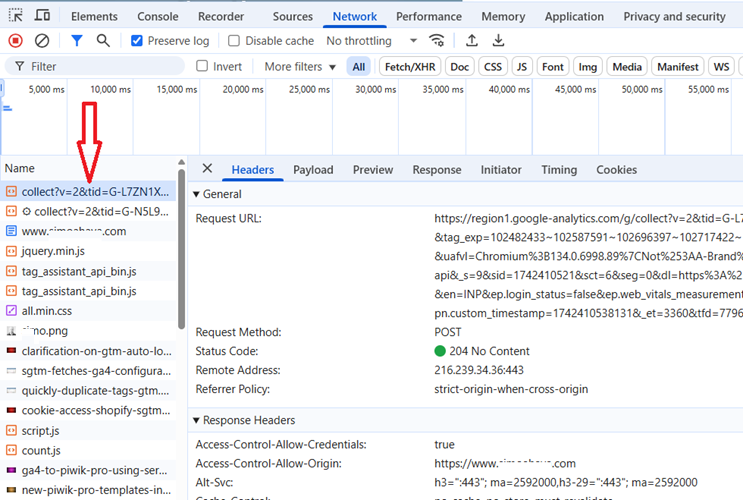Open the Application tab
Image resolution: width=743 pixels, height=500 pixels.
pyautogui.click(x=574, y=17)
